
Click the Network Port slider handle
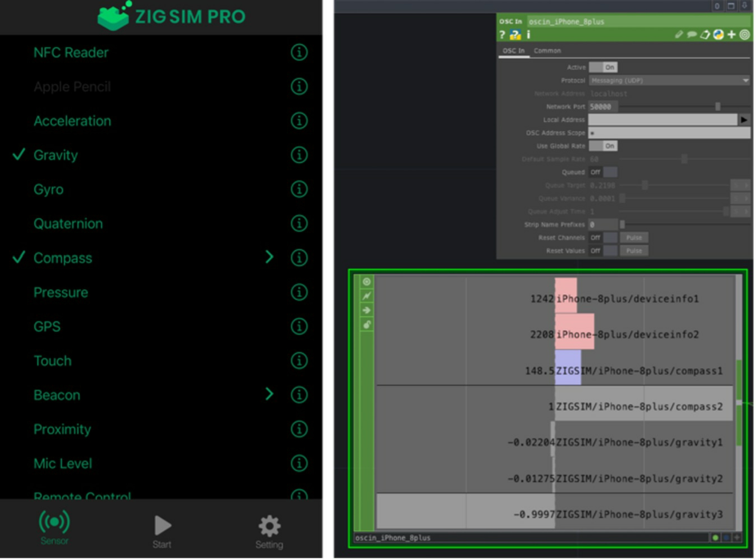pos(718,107)
